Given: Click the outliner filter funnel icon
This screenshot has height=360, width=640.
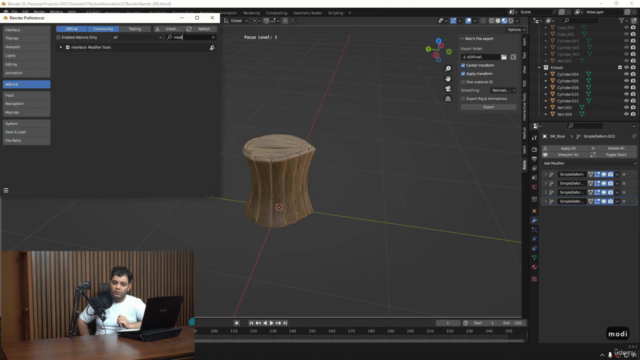Looking at the screenshot, I should 622,20.
